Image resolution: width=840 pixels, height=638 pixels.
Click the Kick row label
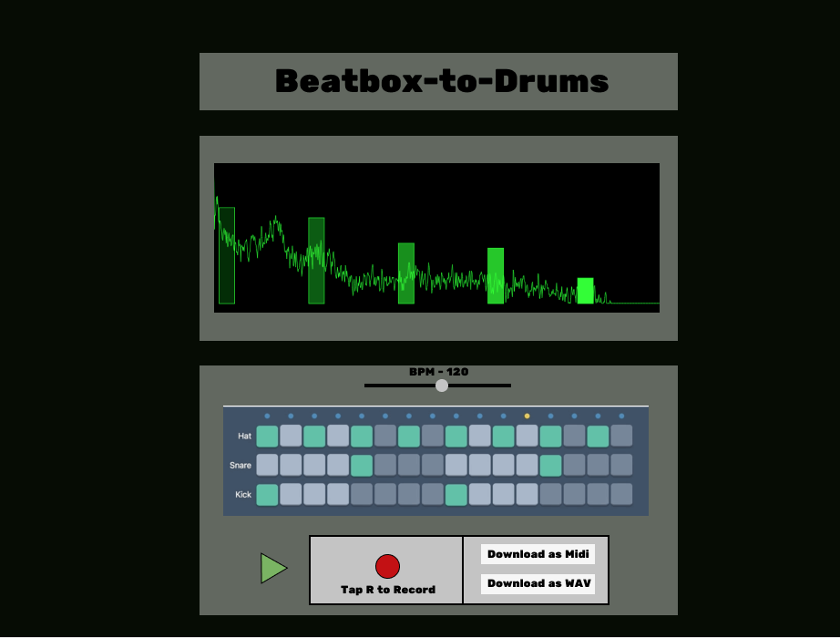[243, 494]
